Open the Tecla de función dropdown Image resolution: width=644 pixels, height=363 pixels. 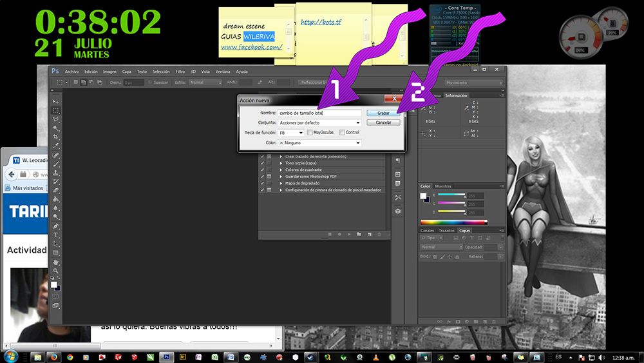tap(291, 133)
